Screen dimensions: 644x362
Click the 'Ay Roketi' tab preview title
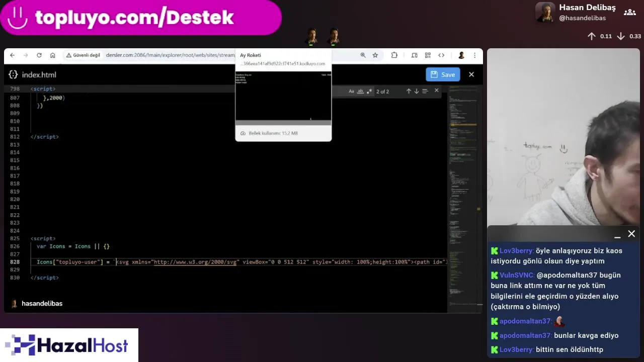coord(250,55)
